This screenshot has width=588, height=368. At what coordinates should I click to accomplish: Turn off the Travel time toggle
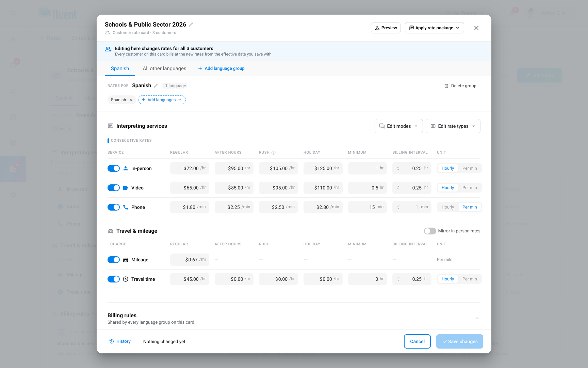(114, 279)
